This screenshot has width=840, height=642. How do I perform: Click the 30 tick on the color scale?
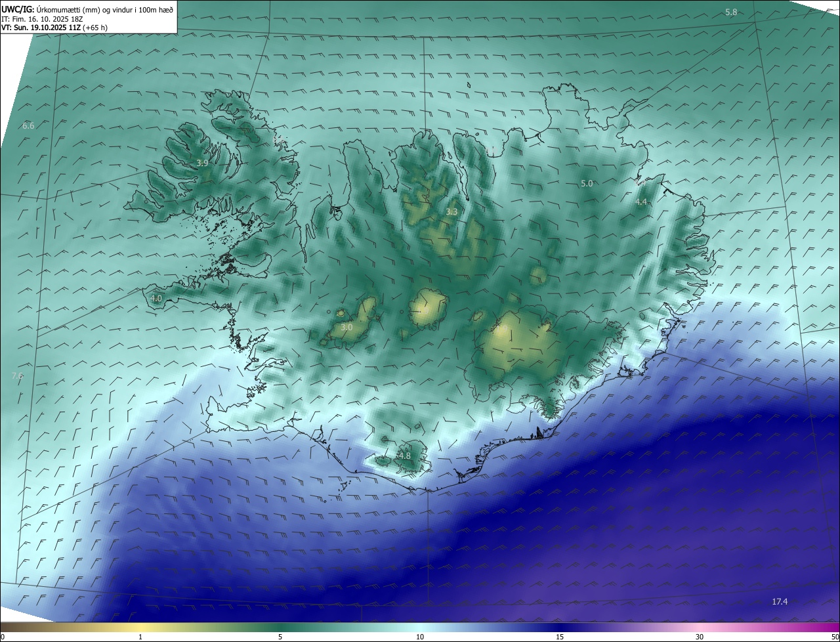[x=700, y=637]
